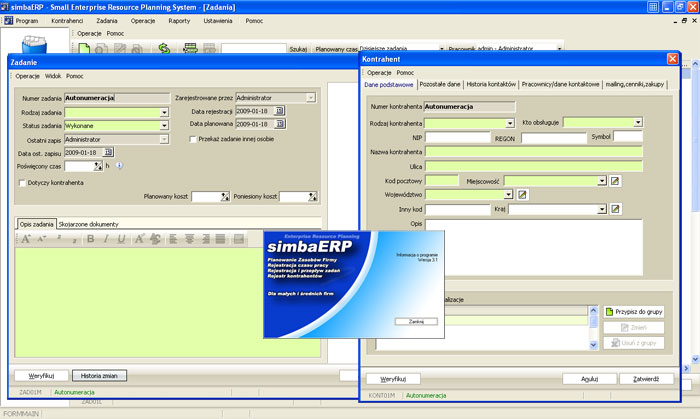The image size is (700, 419).
Task: Click the Zatwierdź button
Action: pyautogui.click(x=646, y=379)
